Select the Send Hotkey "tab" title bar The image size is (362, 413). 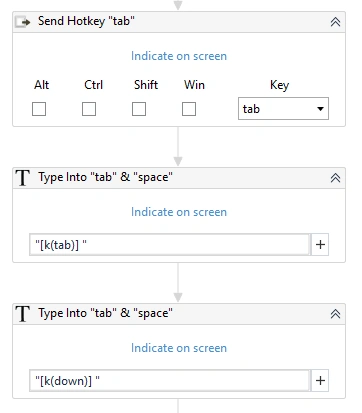point(179,22)
